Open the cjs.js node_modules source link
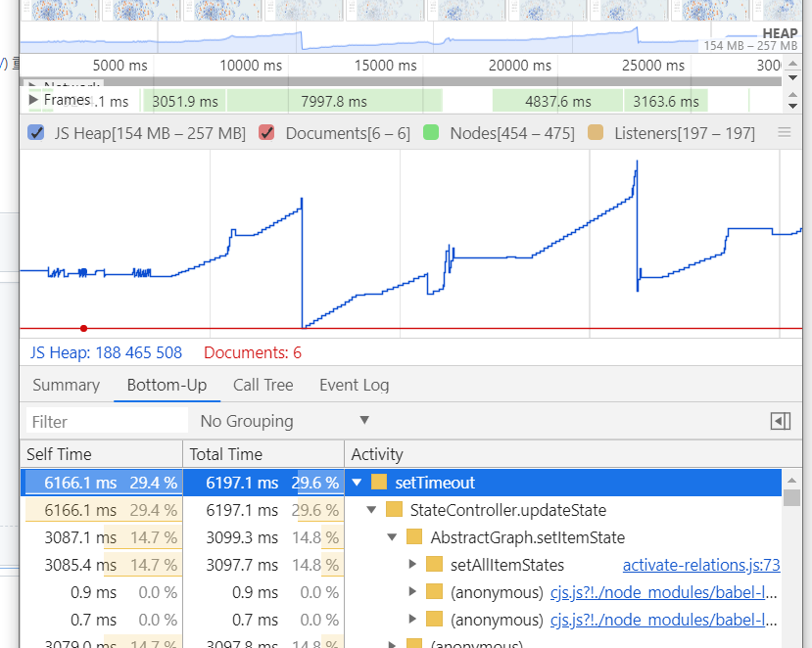Viewport: 812px width, 648px height. click(x=657, y=591)
